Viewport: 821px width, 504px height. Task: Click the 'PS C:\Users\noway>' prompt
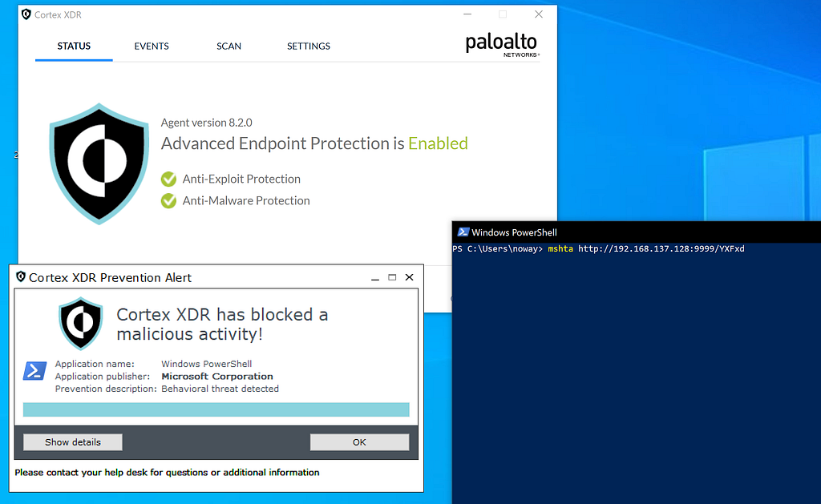tap(497, 248)
